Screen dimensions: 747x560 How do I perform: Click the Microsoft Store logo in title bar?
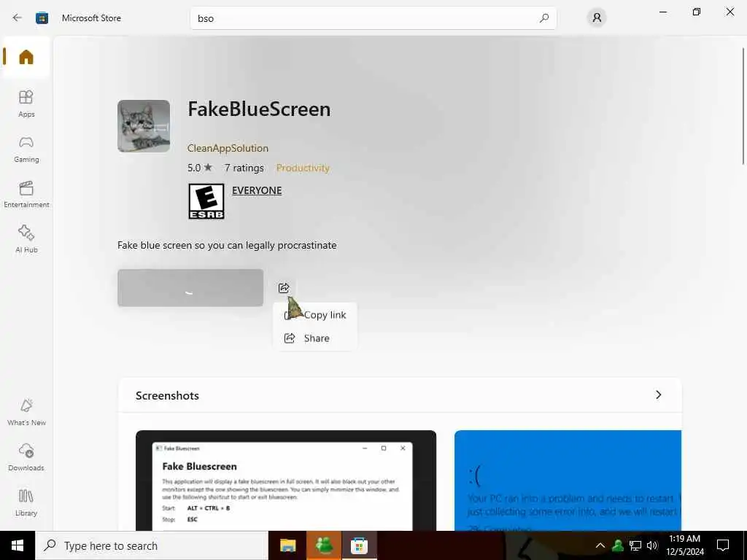[x=42, y=18]
